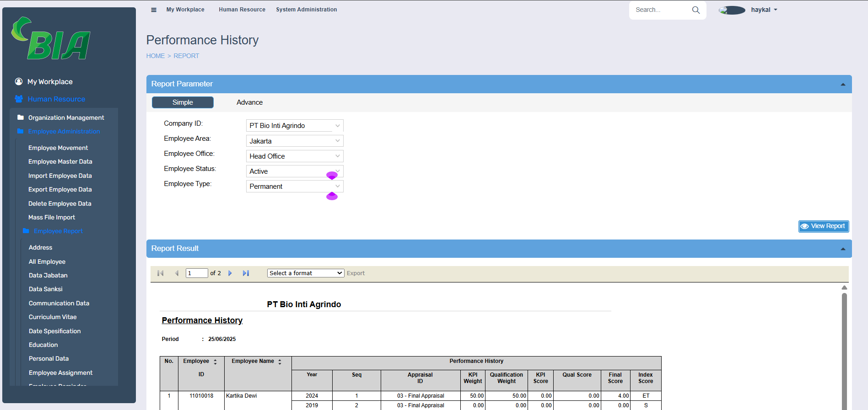868x410 pixels.
Task: Open My Workplace in the sidebar
Action: tap(50, 82)
